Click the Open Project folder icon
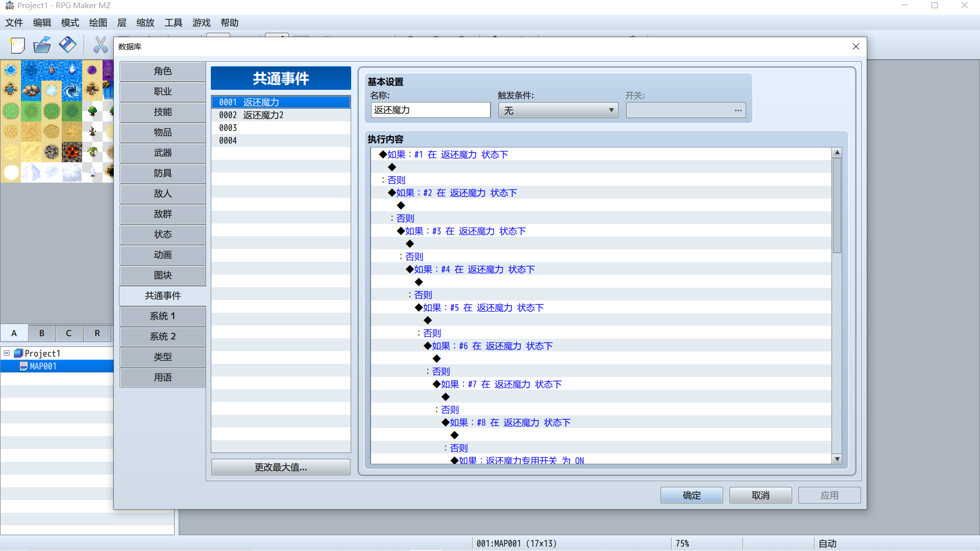 (42, 45)
